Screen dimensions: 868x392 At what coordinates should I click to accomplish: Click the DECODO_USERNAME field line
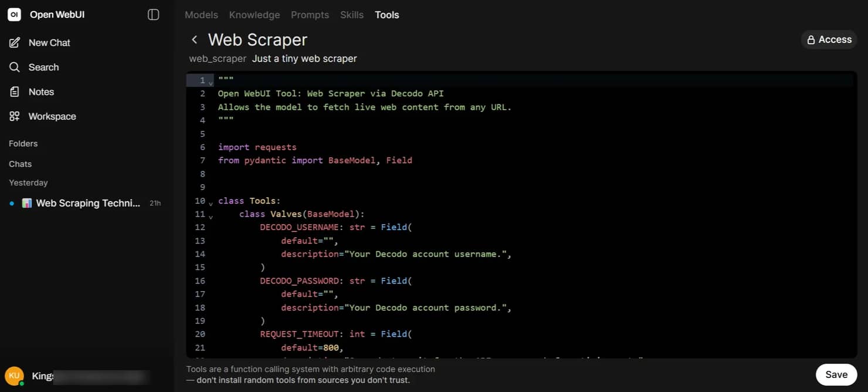click(336, 227)
